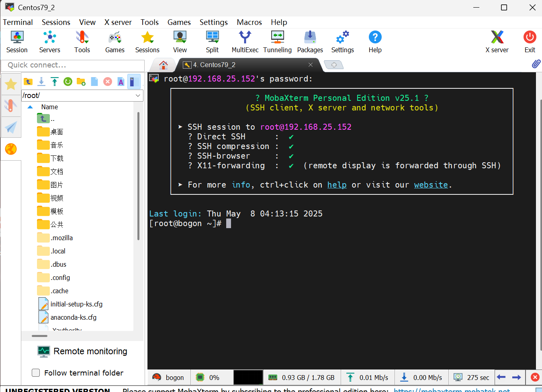The width and height of the screenshot is (542, 392).
Task: Download selected files from SFTP browser
Action: 41,82
